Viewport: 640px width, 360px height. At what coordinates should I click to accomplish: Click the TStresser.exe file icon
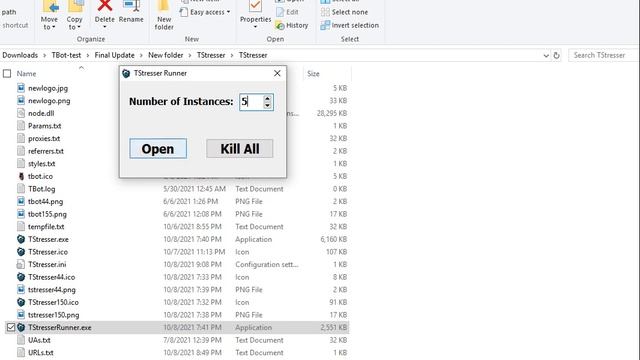click(x=21, y=239)
